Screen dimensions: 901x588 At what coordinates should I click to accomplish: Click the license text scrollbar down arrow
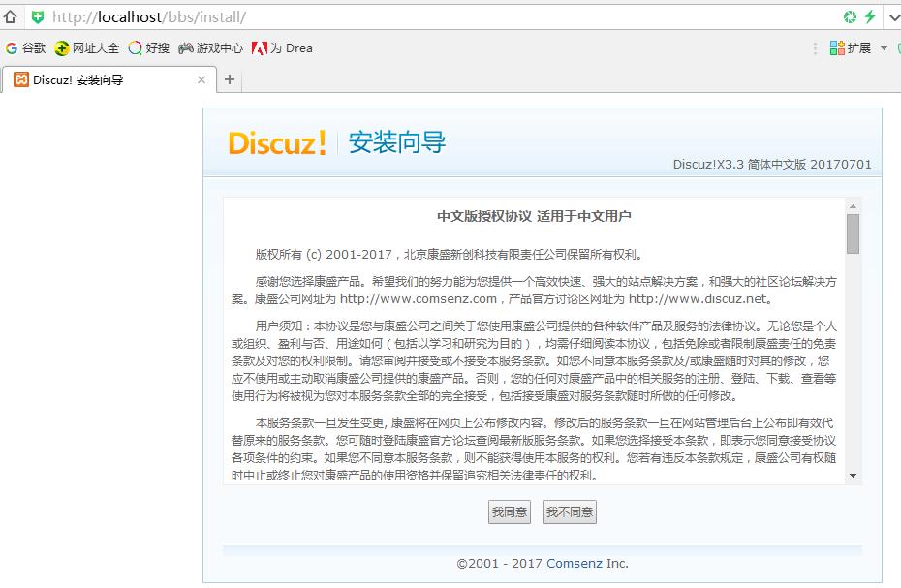coord(854,475)
